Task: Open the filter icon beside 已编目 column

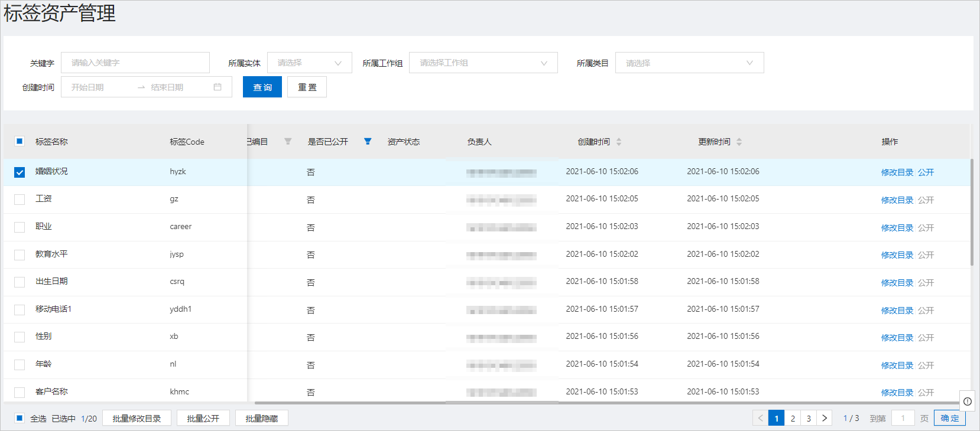Action: tap(288, 141)
